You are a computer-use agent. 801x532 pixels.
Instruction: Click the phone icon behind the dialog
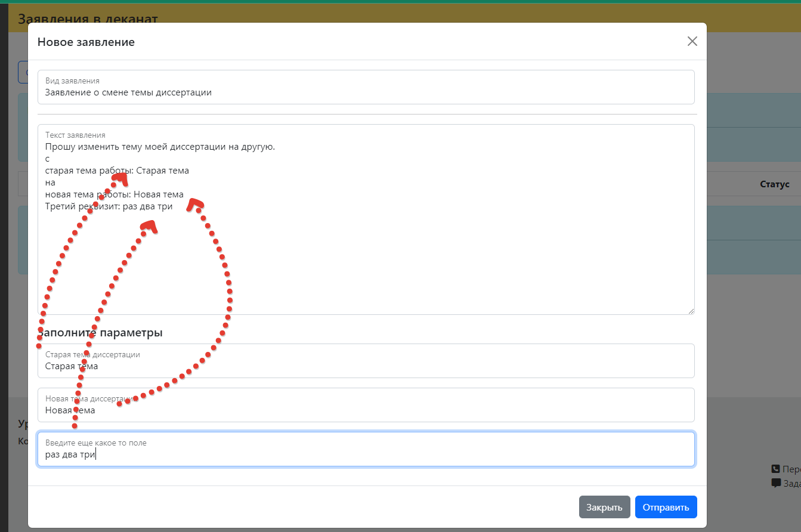click(x=775, y=469)
